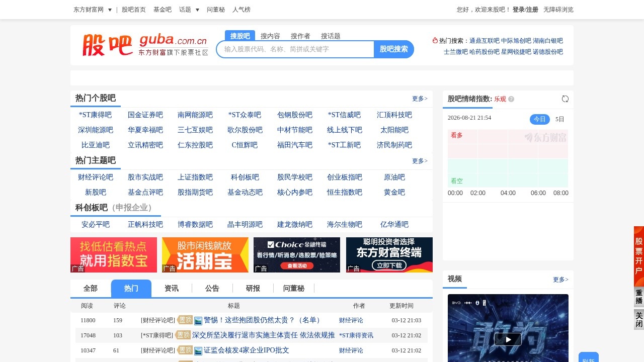Select the 今日 toggle in sentiment chart

(x=540, y=119)
